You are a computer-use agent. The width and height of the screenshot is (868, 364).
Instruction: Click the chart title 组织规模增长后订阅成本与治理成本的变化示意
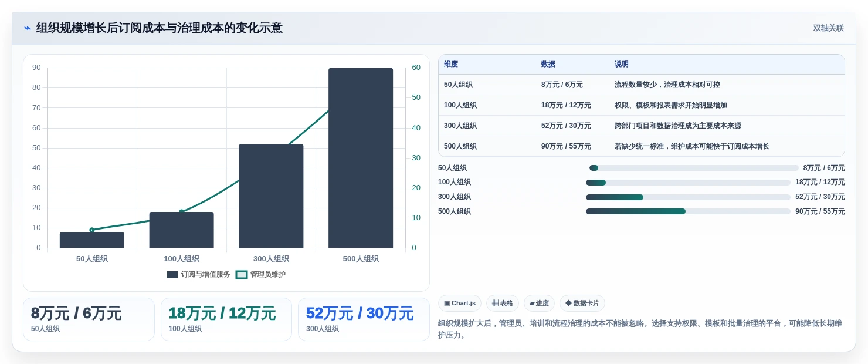(x=159, y=28)
